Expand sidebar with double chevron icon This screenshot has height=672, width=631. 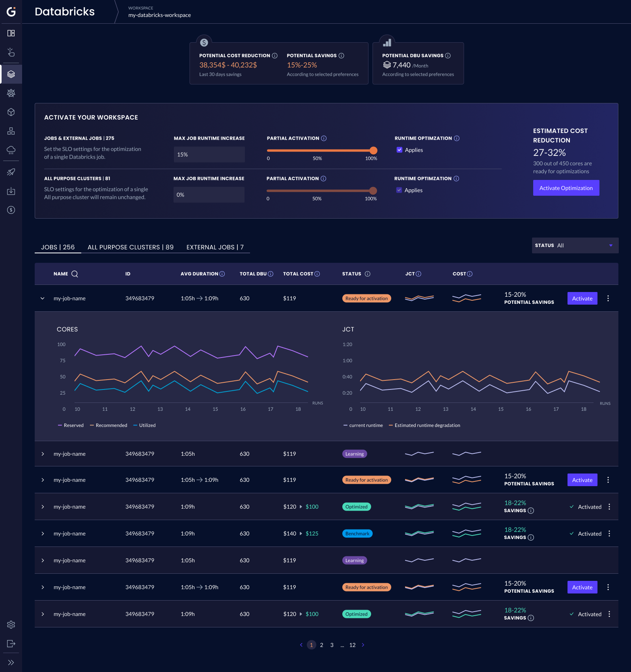click(x=11, y=663)
